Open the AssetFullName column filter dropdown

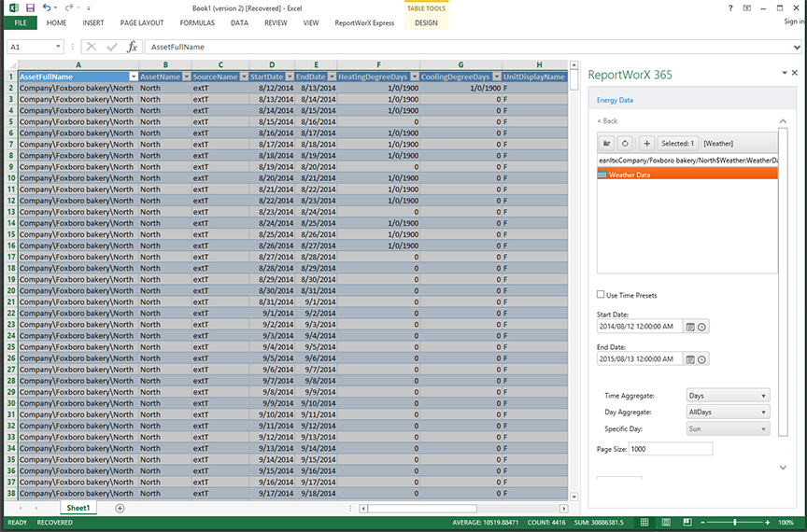pos(133,77)
